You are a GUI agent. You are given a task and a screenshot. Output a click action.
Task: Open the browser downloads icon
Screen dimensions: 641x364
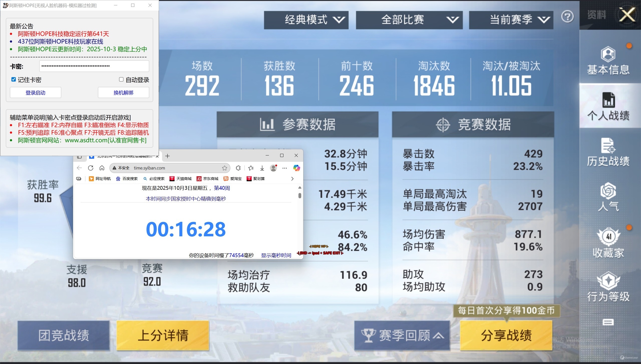(262, 168)
